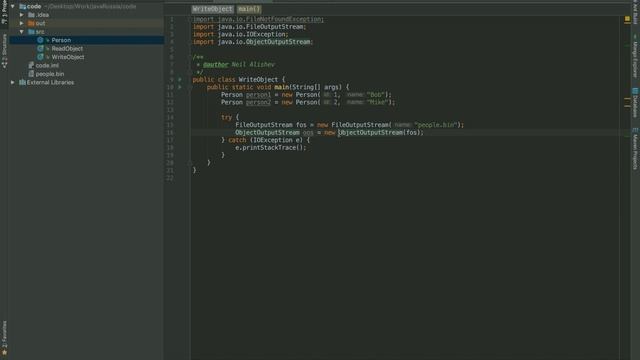Click the External Libraries icon
Image resolution: width=640 pixels, height=360 pixels.
point(22,82)
